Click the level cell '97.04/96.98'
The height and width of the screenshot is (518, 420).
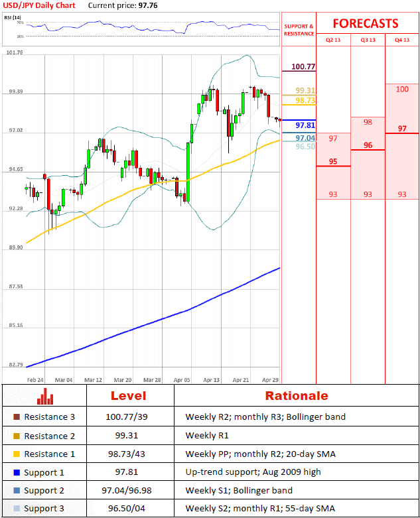[127, 491]
